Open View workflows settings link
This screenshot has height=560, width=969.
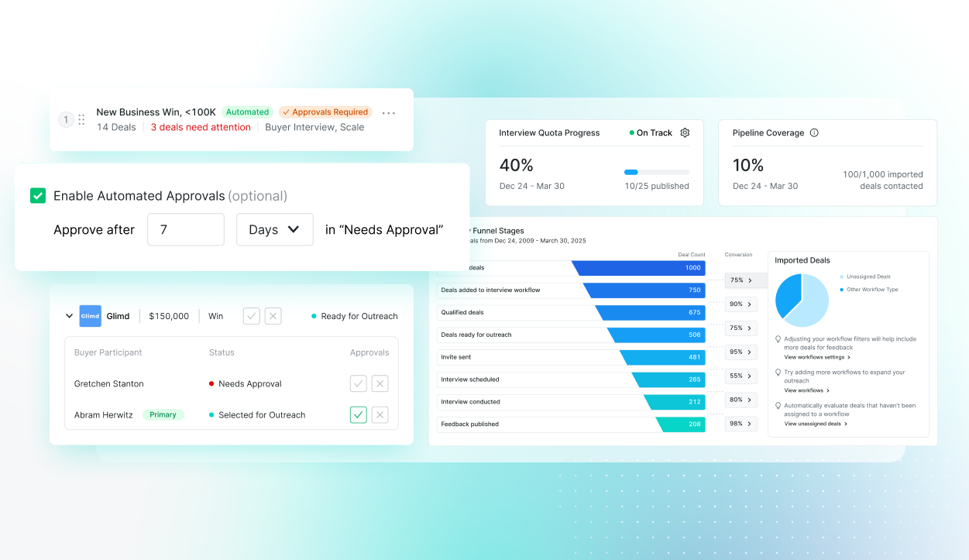(x=816, y=357)
